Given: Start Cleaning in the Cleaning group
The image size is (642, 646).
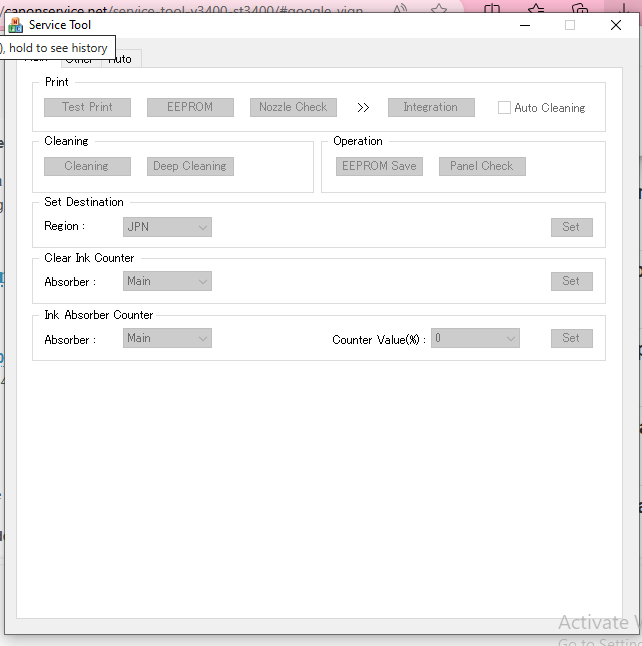Looking at the screenshot, I should click(87, 166).
